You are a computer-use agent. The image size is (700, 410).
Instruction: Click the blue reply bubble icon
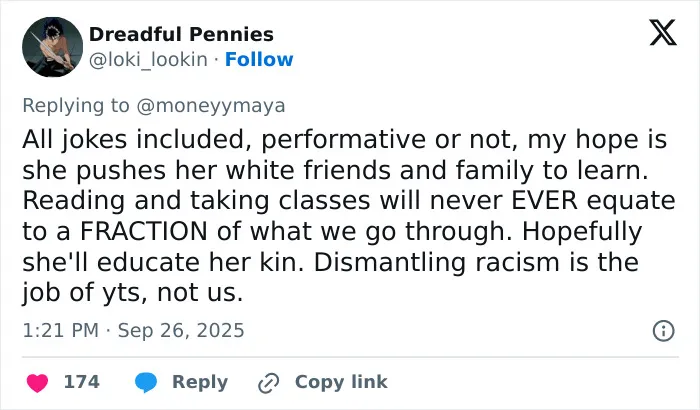(x=146, y=383)
